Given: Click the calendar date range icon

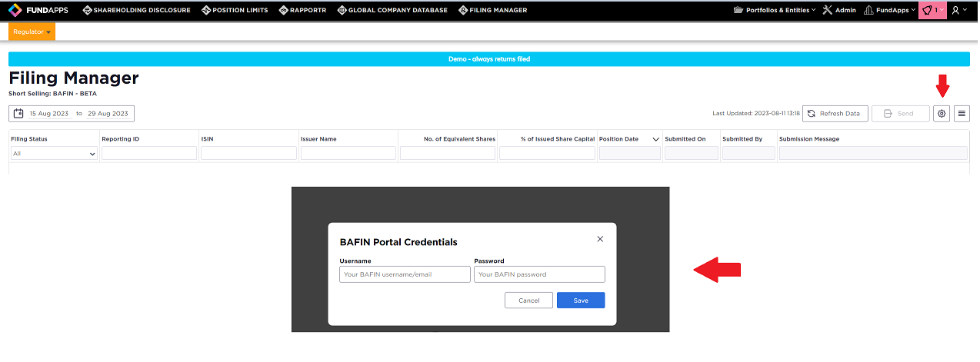Looking at the screenshot, I should 18,113.
